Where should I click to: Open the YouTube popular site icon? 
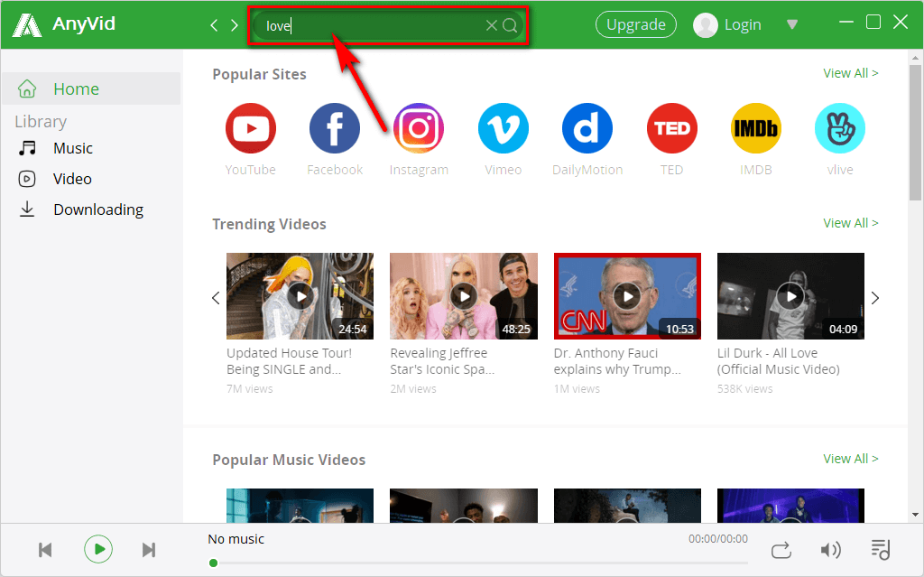pos(251,128)
